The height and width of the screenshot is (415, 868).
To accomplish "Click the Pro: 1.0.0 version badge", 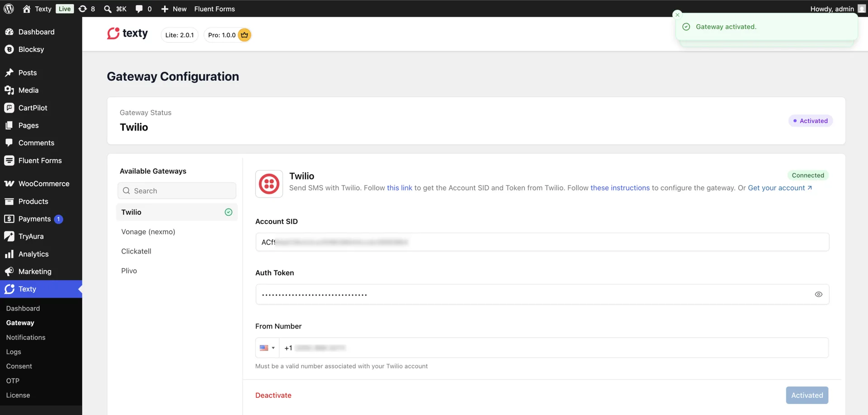I will pos(227,35).
